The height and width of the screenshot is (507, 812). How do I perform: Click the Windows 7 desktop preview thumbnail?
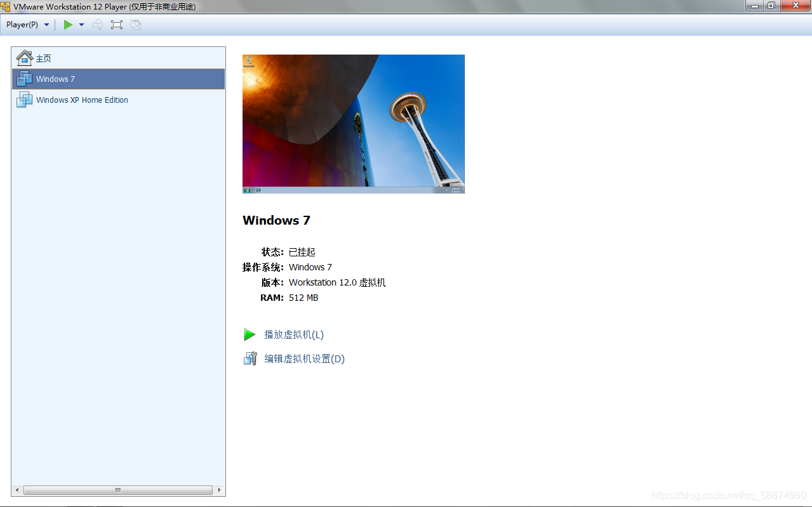coord(354,124)
